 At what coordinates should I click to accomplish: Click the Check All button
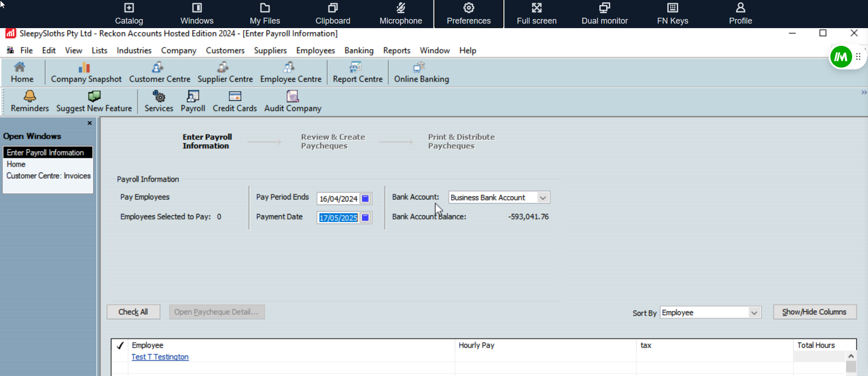coord(133,312)
